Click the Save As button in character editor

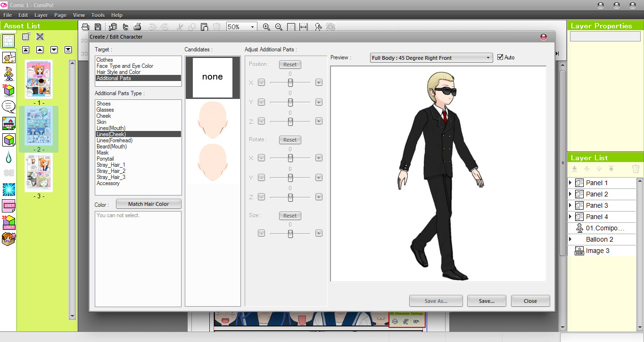[x=436, y=301]
